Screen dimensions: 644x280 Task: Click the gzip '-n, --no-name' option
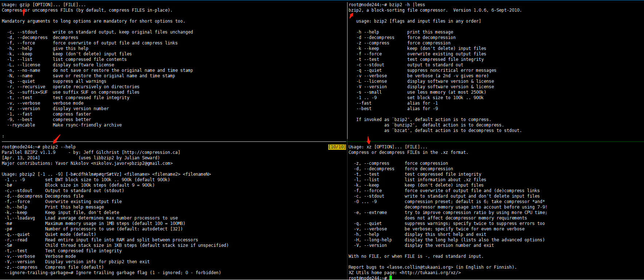coord(24,70)
